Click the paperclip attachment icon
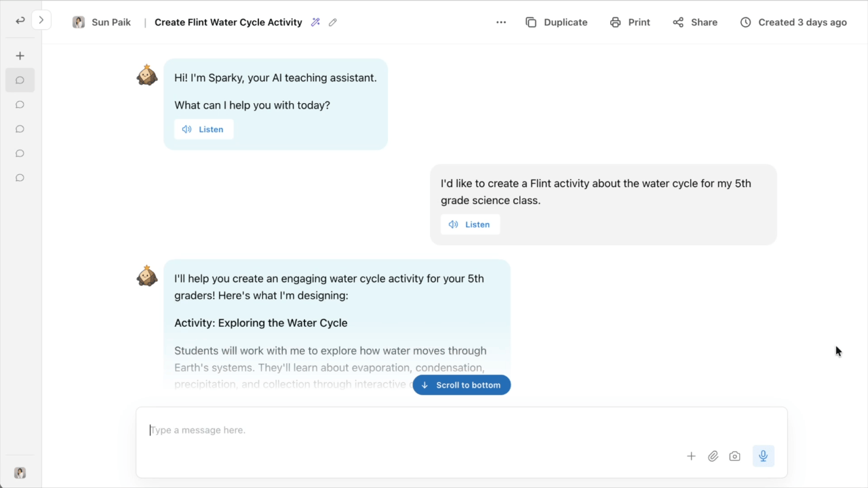868x488 pixels. click(713, 456)
